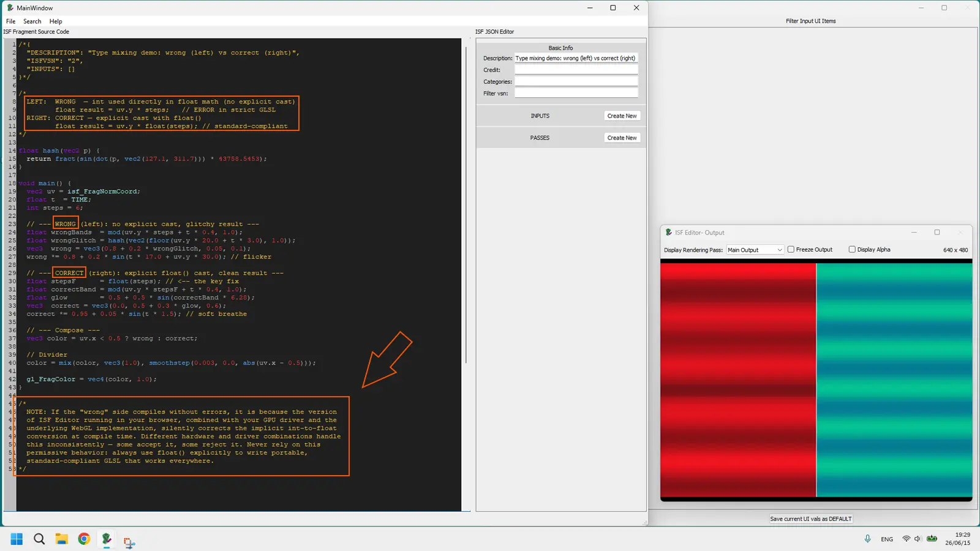980x551 pixels.
Task: Open the Windows Start menu
Action: tap(17, 539)
